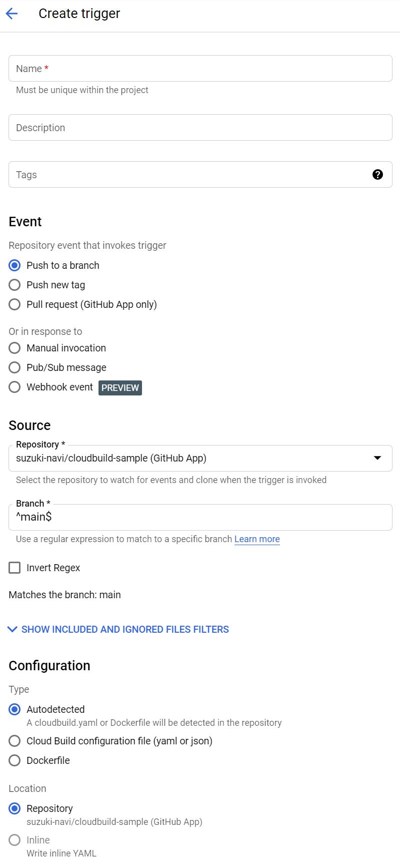Choose Dockerfile as configuration type
The height and width of the screenshot is (868, 400).
[x=14, y=760]
